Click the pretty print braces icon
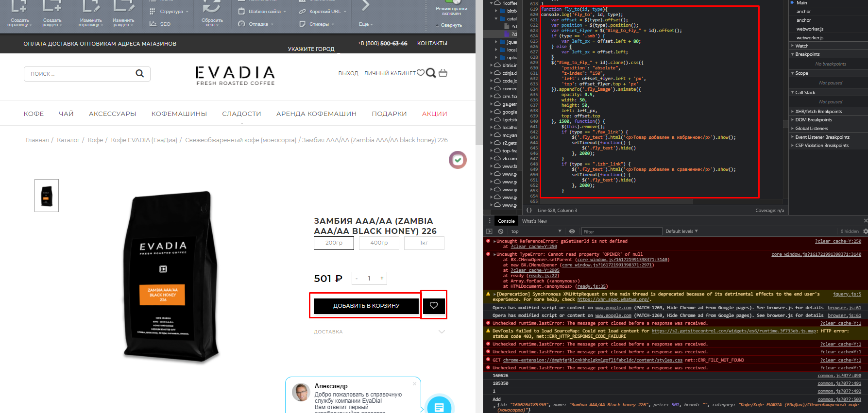Image resolution: width=868 pixels, height=413 pixels. (x=529, y=210)
